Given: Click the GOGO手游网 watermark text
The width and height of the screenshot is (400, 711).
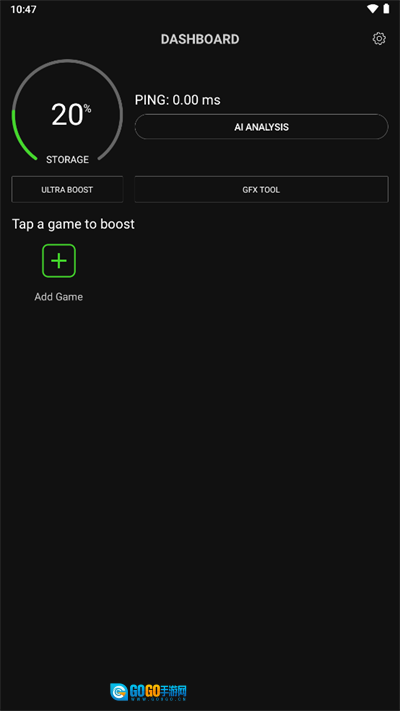Looking at the screenshot, I should point(159,692).
